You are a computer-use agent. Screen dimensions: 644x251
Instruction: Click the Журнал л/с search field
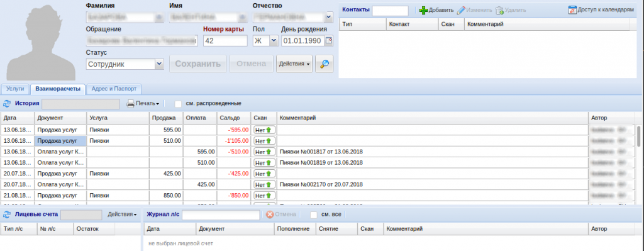pos(221,215)
